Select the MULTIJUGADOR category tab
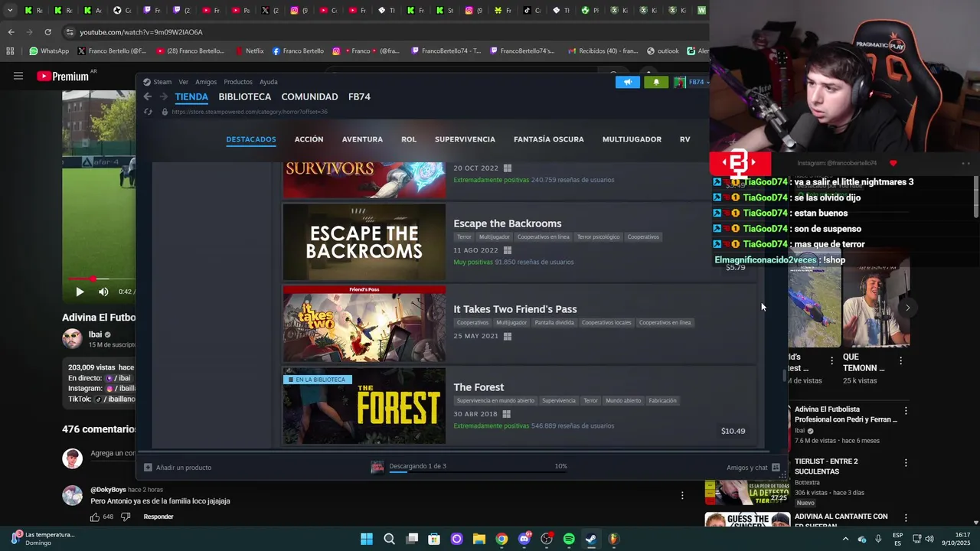 click(x=632, y=139)
